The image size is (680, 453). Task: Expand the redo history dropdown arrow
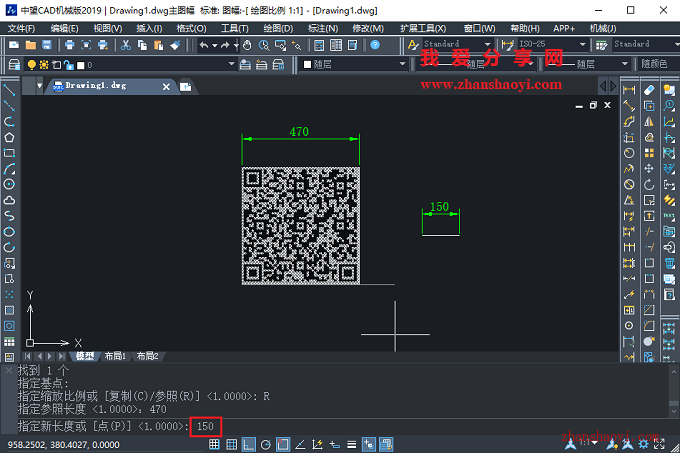pyautogui.click(x=236, y=45)
